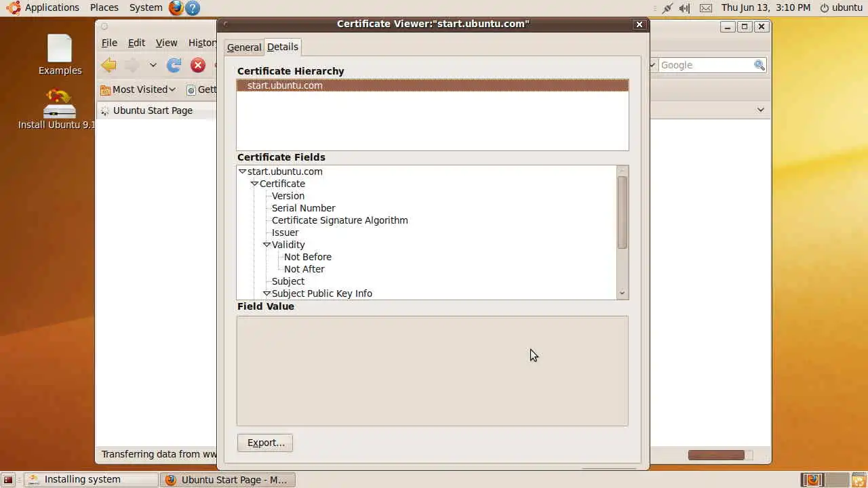Image resolution: width=868 pixels, height=488 pixels.
Task: Select the Serial Number field
Action: tap(303, 208)
